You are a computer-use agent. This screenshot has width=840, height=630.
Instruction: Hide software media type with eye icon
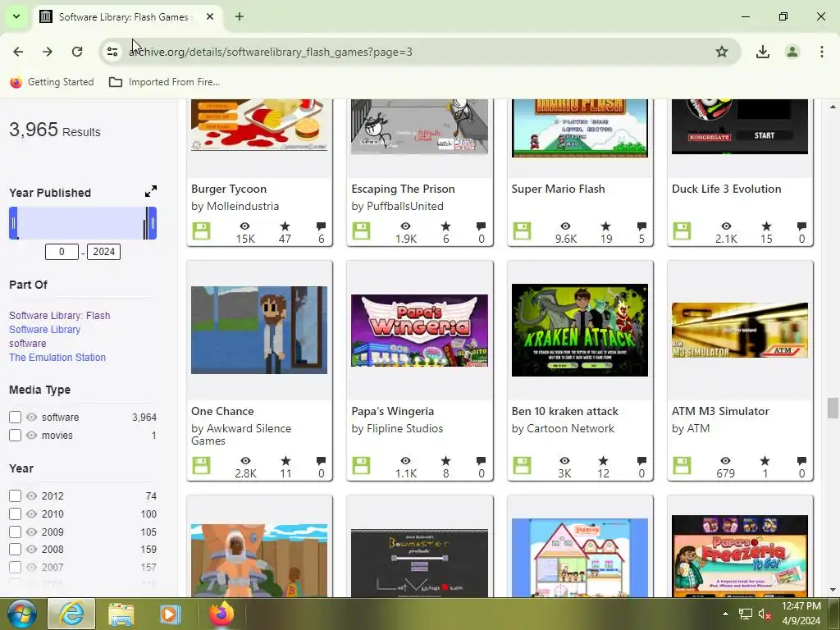[32, 418]
